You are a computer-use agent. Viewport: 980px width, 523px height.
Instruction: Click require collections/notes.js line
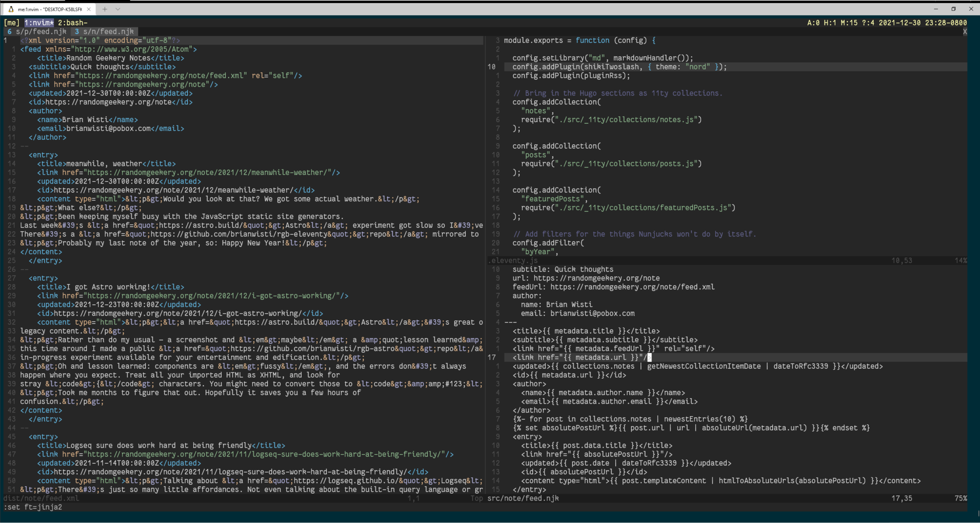pos(611,119)
